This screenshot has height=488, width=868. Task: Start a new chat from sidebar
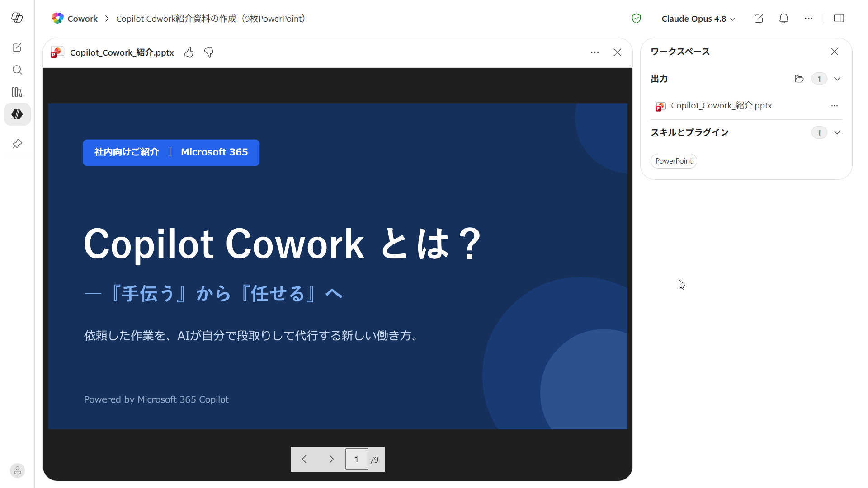point(17,47)
